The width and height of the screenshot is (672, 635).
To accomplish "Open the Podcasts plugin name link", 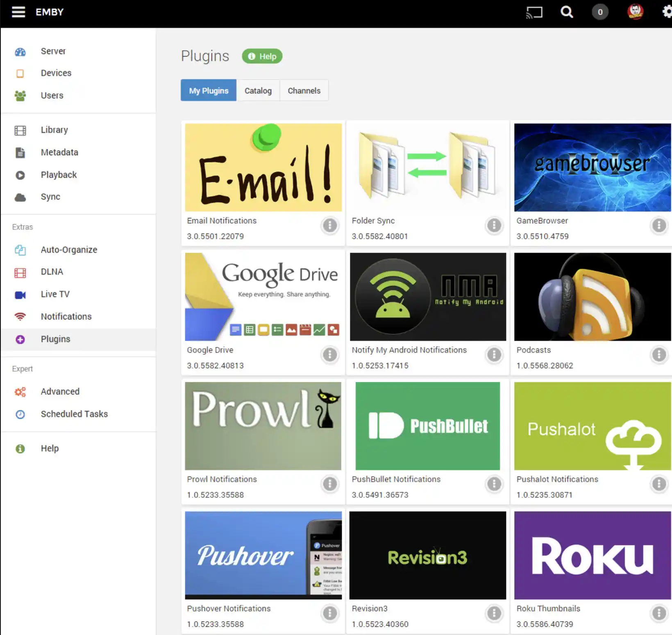I will click(534, 350).
